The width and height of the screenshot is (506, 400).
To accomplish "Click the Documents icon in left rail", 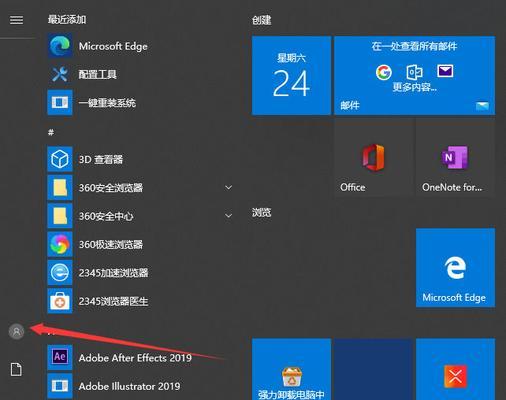I will (16, 369).
